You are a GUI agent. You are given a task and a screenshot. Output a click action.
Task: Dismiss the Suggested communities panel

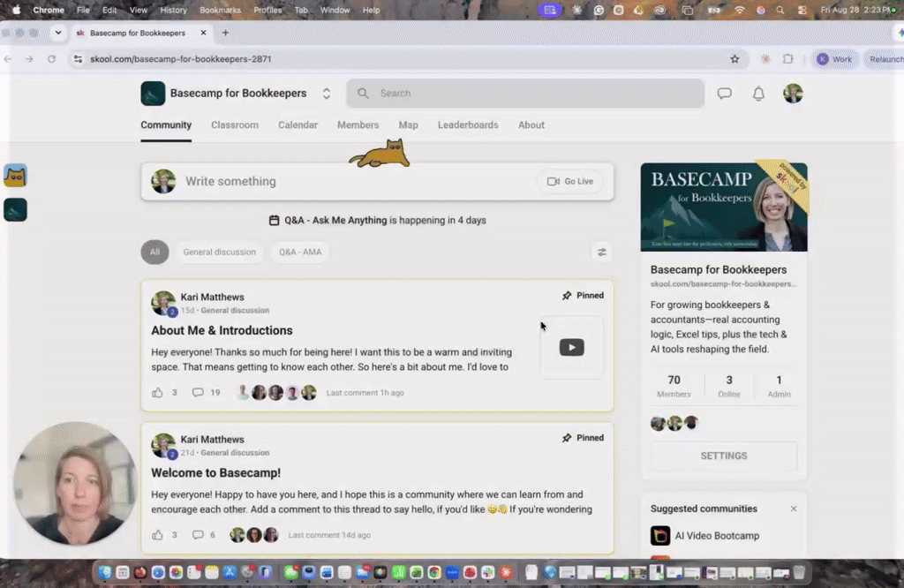794,509
